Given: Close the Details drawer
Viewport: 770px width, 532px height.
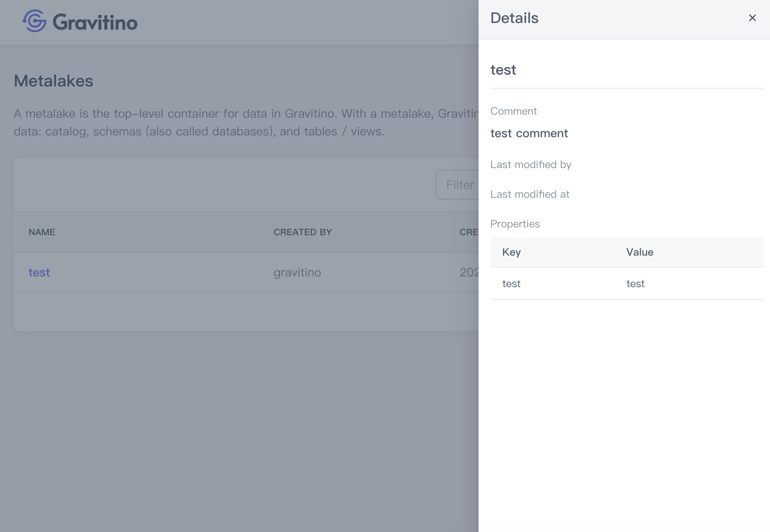Looking at the screenshot, I should tap(752, 18).
